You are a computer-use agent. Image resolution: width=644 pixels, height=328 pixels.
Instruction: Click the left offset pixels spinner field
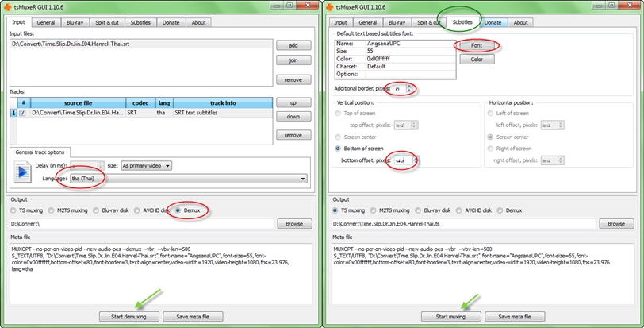553,125
